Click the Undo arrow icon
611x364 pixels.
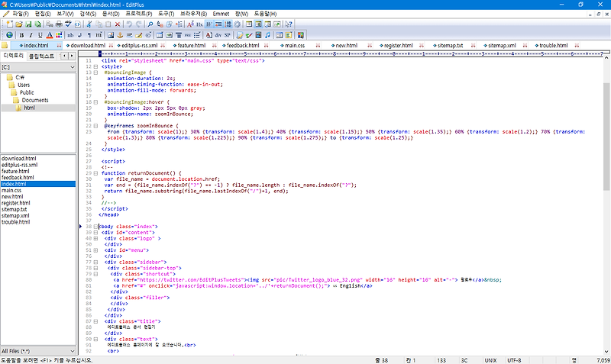pos(128,24)
